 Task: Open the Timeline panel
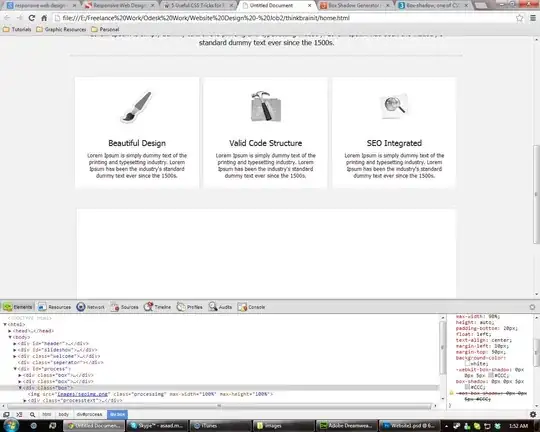tap(157, 307)
